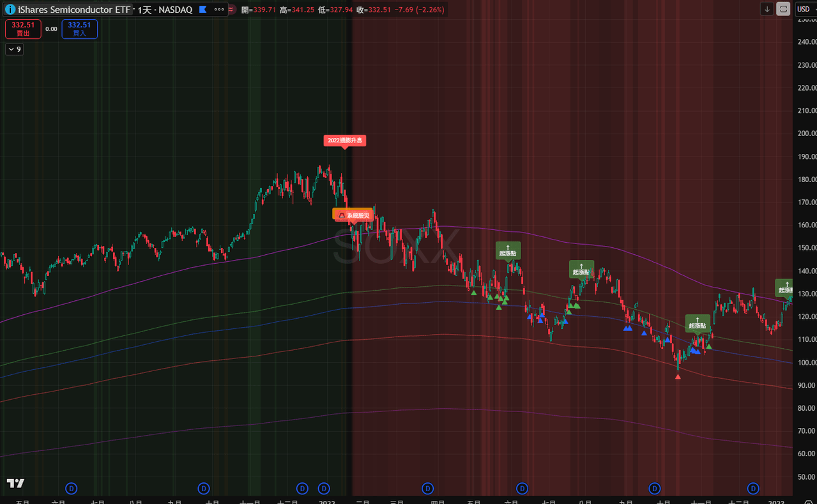The height and width of the screenshot is (504, 817).
Task: Click the dividend D marker at late September 2022
Action: [x=655, y=489]
